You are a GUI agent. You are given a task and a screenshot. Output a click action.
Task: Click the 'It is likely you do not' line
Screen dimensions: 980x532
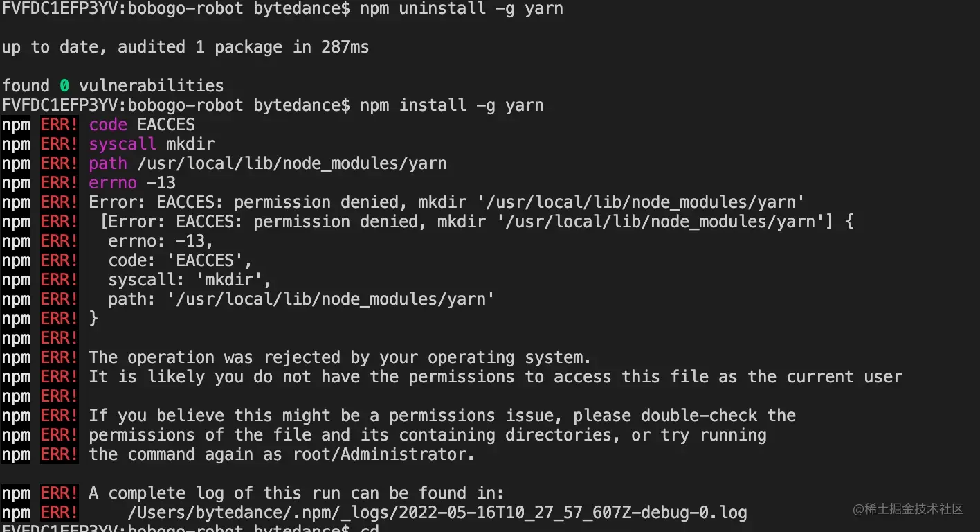[x=495, y=377]
